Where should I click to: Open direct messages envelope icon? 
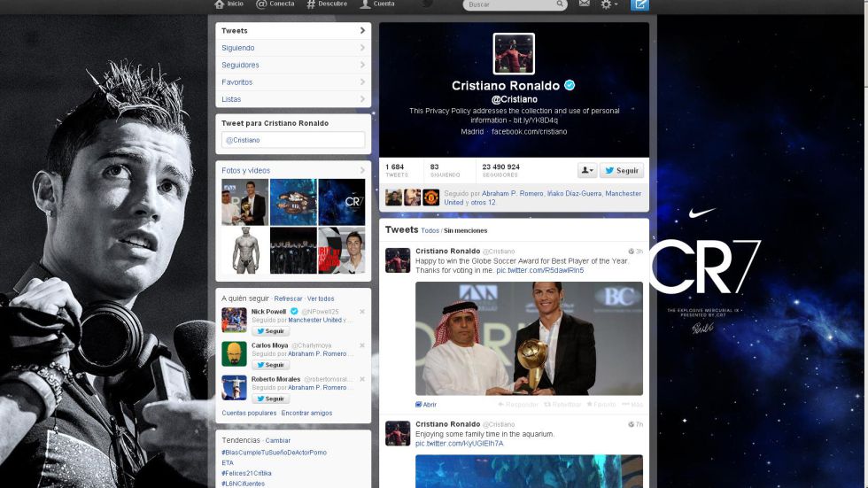[584, 4]
